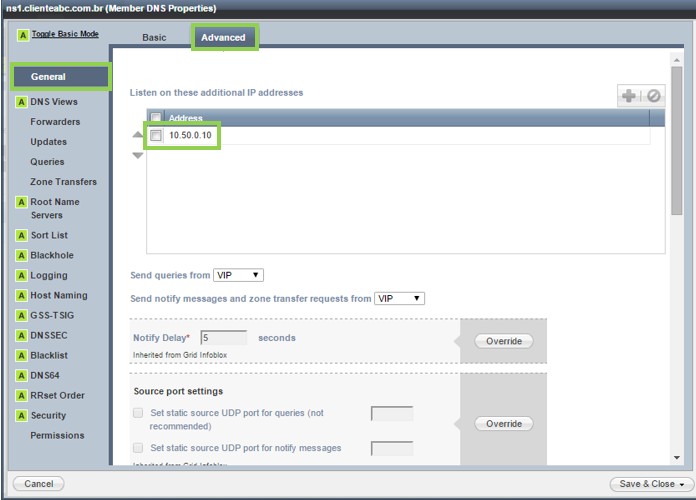696x500 pixels.
Task: Click the plus icon to add an IP address
Action: click(629, 96)
